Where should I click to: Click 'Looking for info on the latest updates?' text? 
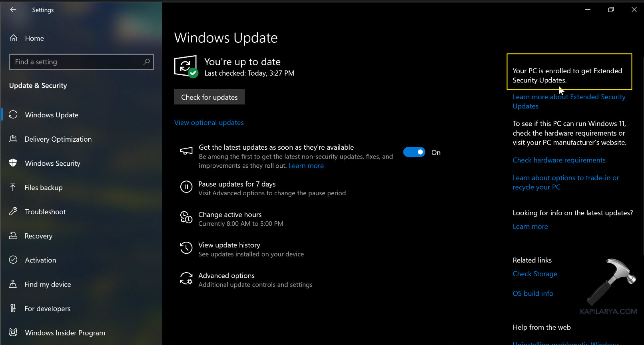pos(573,213)
